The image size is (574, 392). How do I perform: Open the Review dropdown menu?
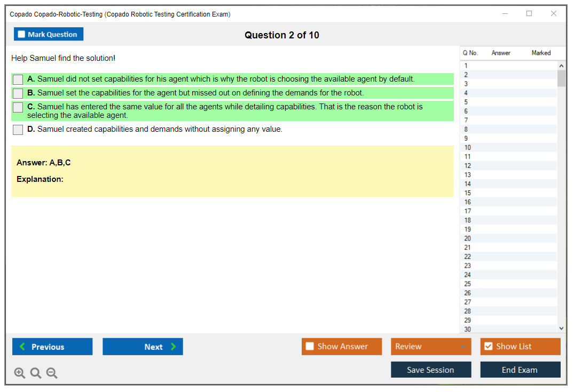point(431,347)
